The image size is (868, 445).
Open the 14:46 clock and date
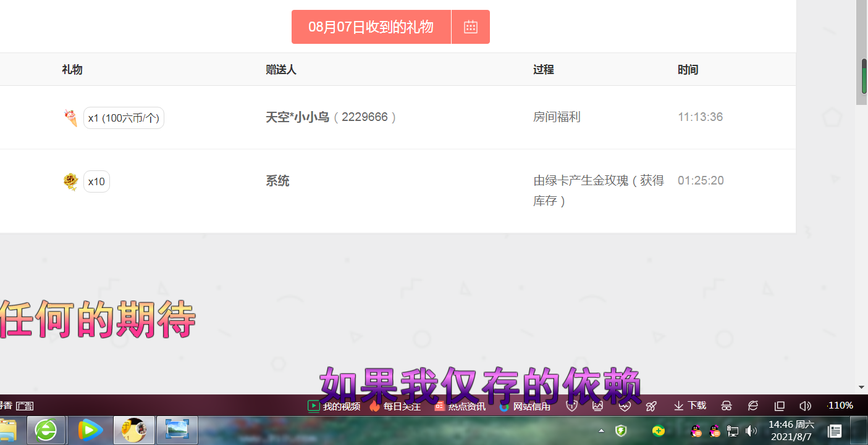791,430
